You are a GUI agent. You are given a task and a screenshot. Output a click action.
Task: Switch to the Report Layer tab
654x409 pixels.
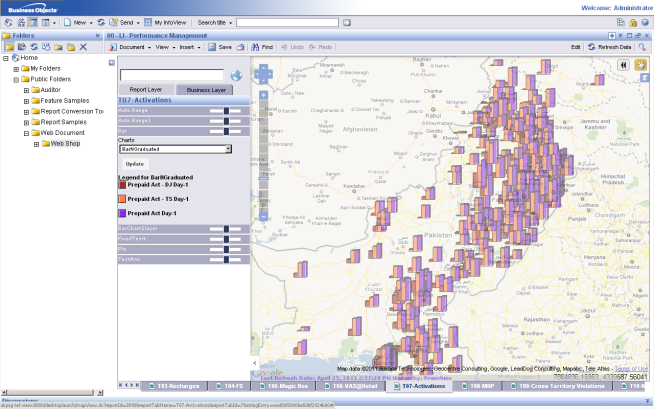146,90
